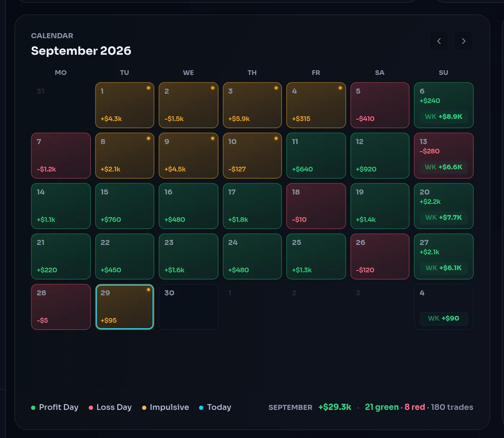Go to next month arrow

[x=464, y=41]
